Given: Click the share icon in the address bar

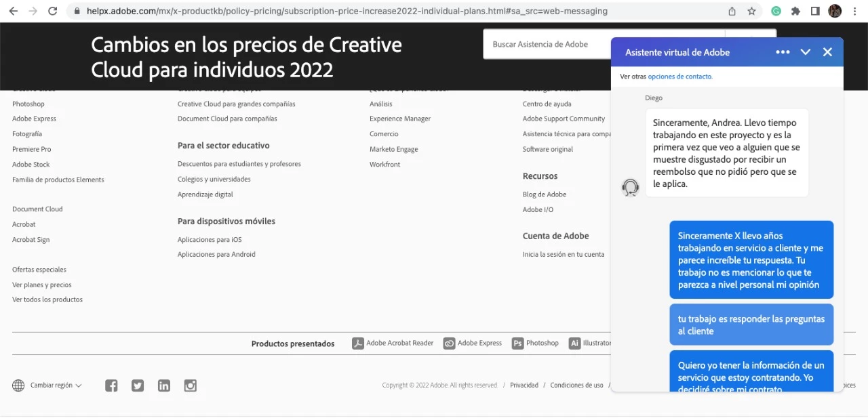Looking at the screenshot, I should click(732, 12).
